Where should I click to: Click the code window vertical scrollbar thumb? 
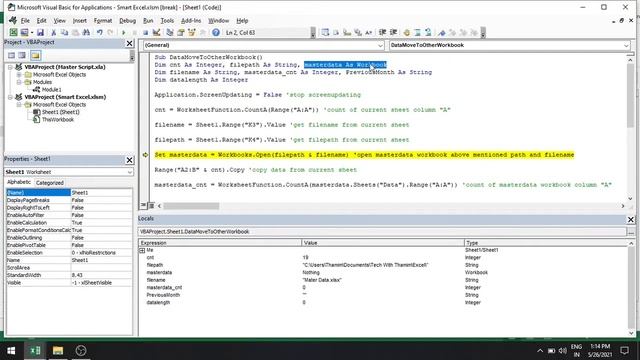tap(631, 97)
